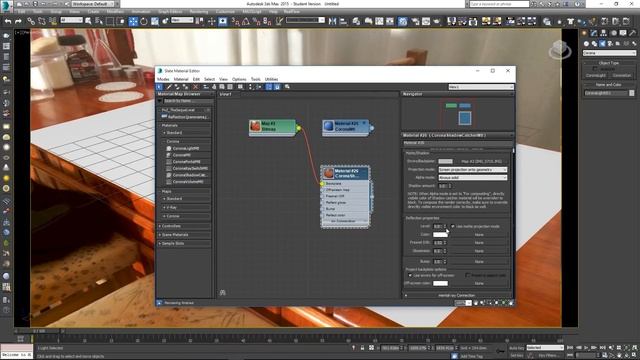Click Select by Material icon
The image size is (640, 360).
[287, 87]
